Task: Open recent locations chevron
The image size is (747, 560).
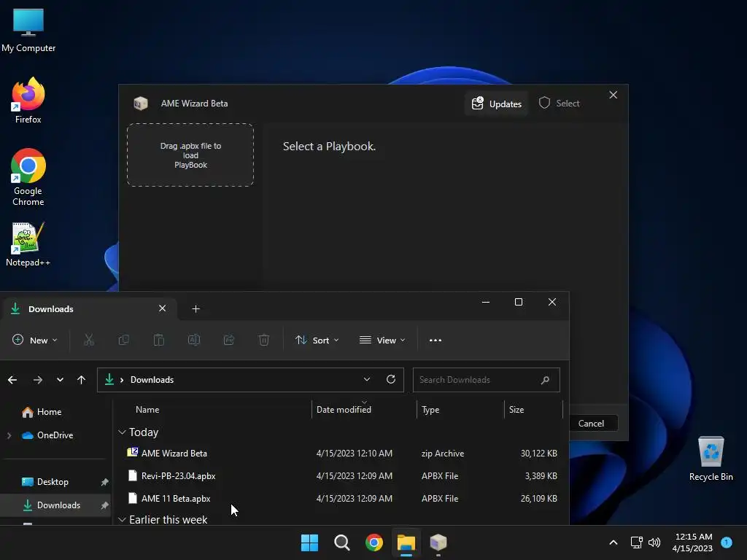Action: (60, 379)
